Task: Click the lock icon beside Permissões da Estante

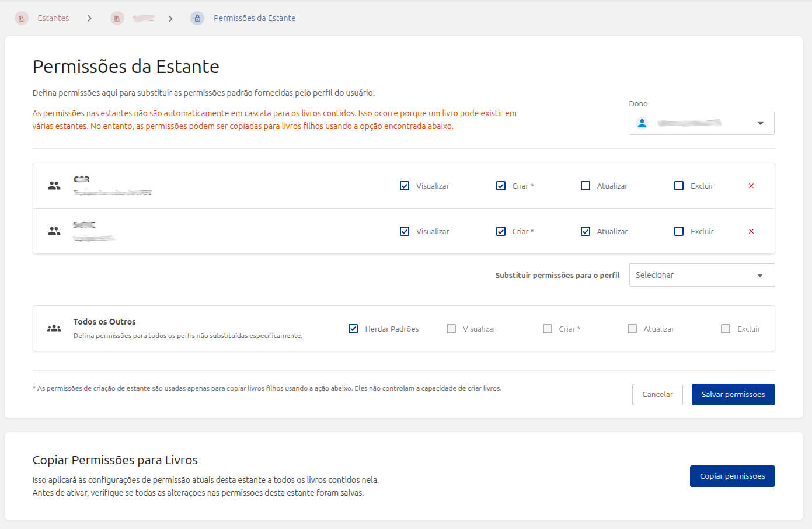Action: pos(197,18)
